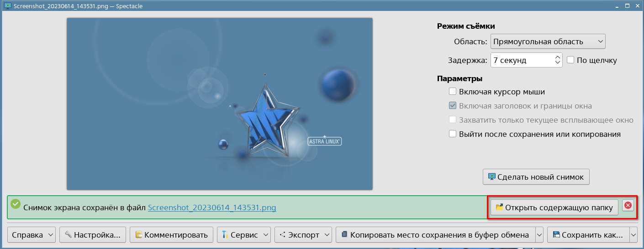The height and width of the screenshot is (249, 644).
Task: Dismiss the saved-file notification with red X
Action: 628,205
